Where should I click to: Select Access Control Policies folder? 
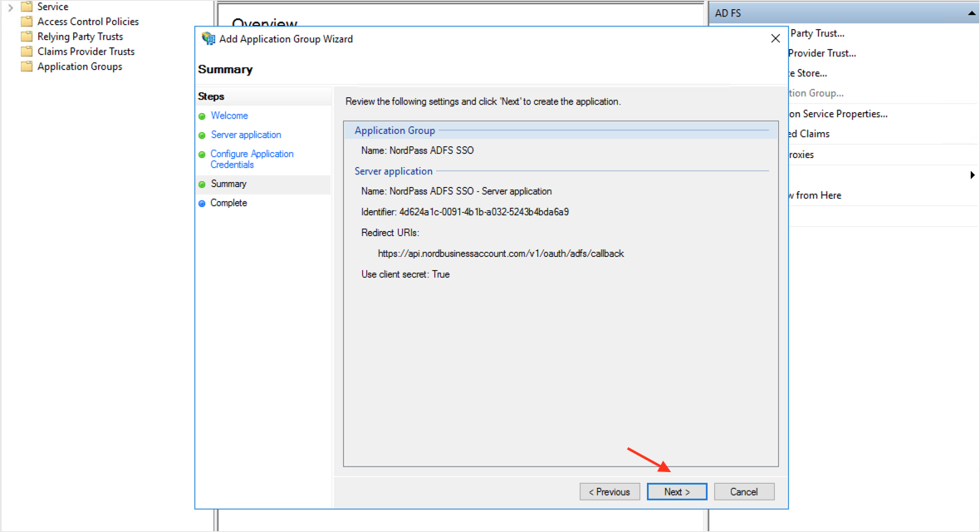click(87, 22)
